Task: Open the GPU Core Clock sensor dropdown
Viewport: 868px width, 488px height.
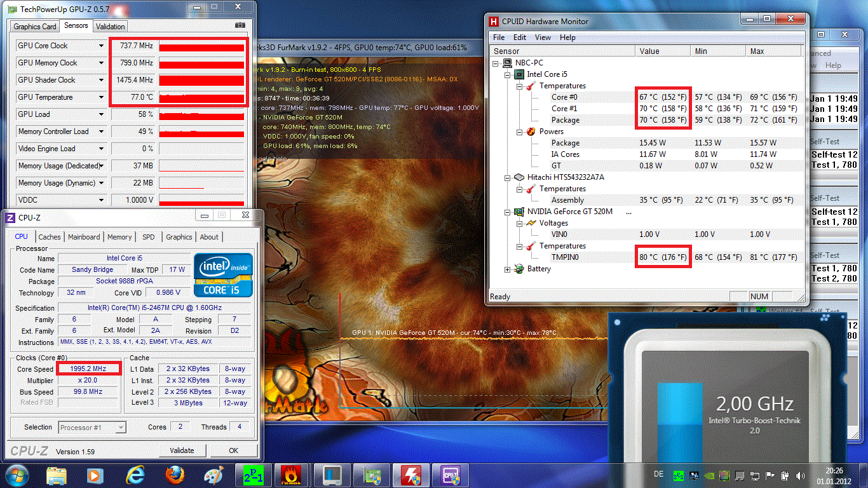Action: coord(101,46)
